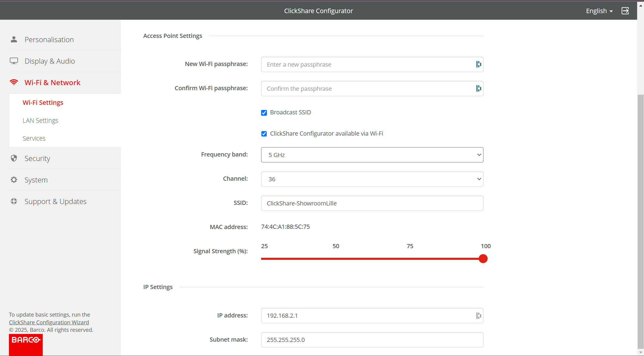Click the Barco logo
This screenshot has height=356, width=644.
coord(26,344)
